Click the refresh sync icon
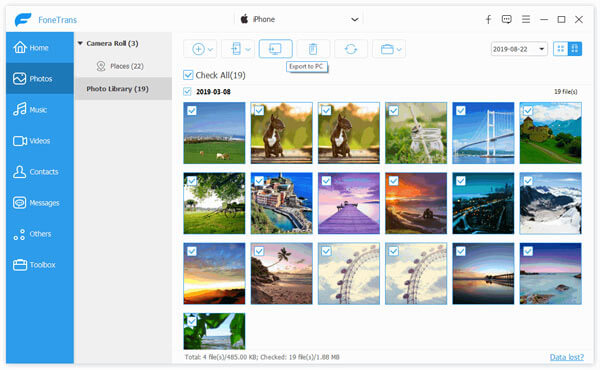 [x=351, y=49]
